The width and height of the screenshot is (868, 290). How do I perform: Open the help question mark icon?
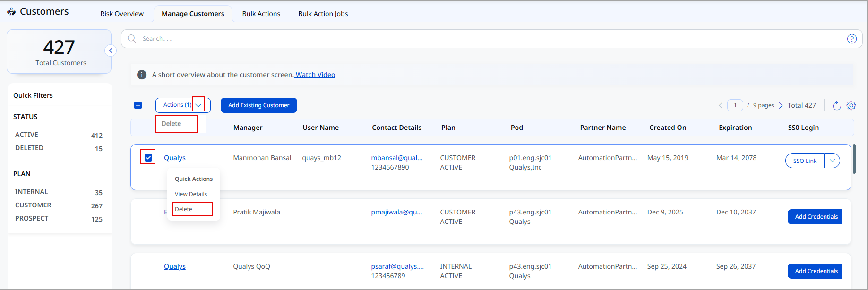(x=851, y=39)
